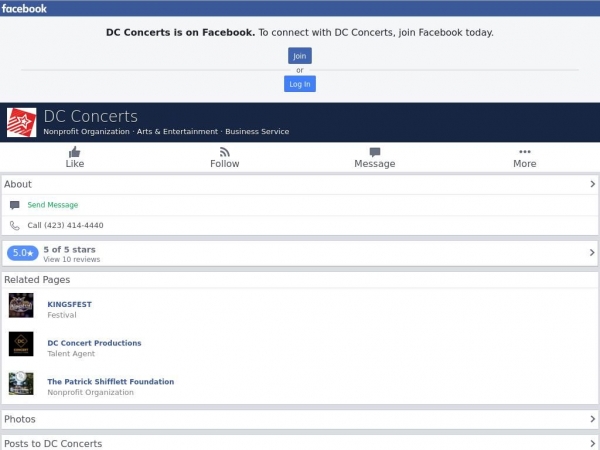
Task: Click the Send Message chat icon
Action: (x=15, y=205)
